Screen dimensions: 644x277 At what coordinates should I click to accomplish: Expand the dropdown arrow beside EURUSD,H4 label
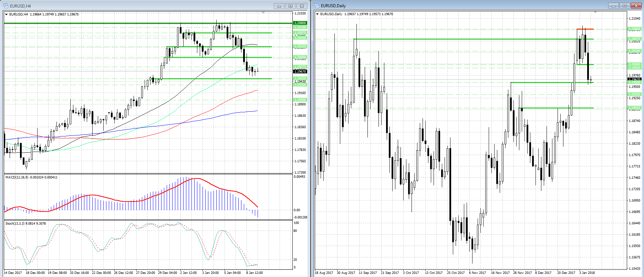click(x=7, y=14)
